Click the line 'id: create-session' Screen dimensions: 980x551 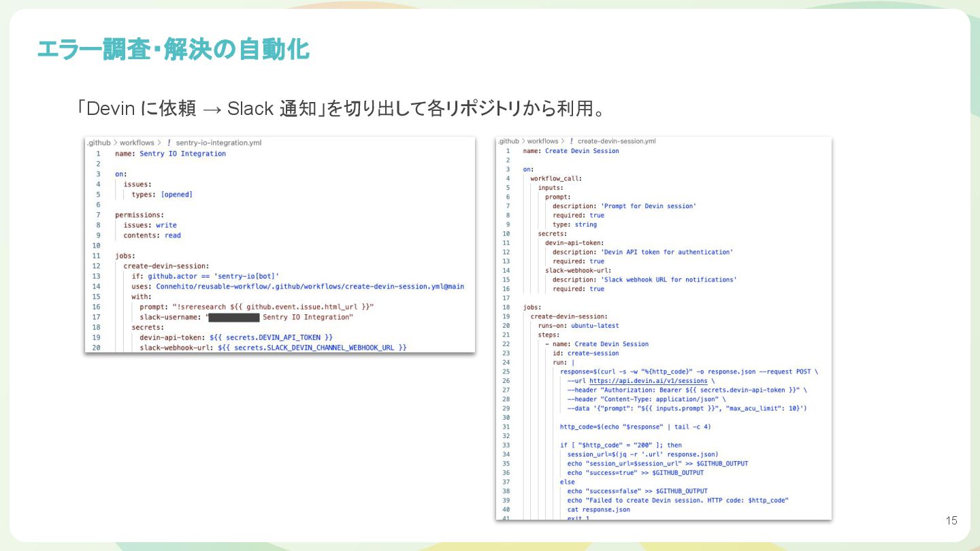[586, 353]
